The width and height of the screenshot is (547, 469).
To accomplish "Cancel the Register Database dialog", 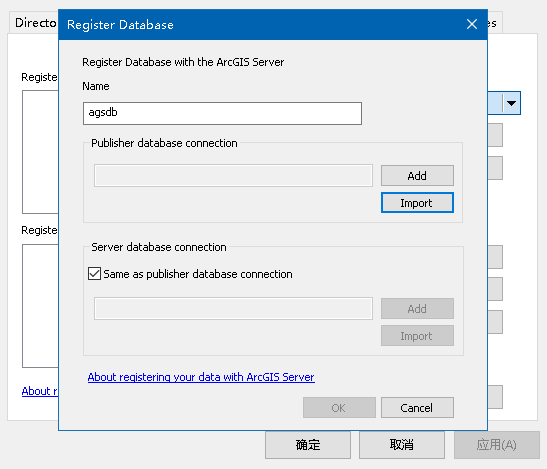I will tap(417, 408).
